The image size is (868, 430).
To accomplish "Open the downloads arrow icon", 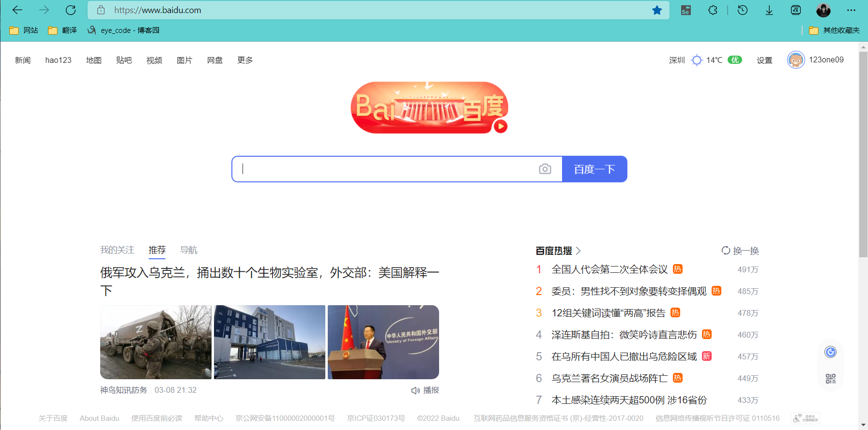I will coord(769,10).
